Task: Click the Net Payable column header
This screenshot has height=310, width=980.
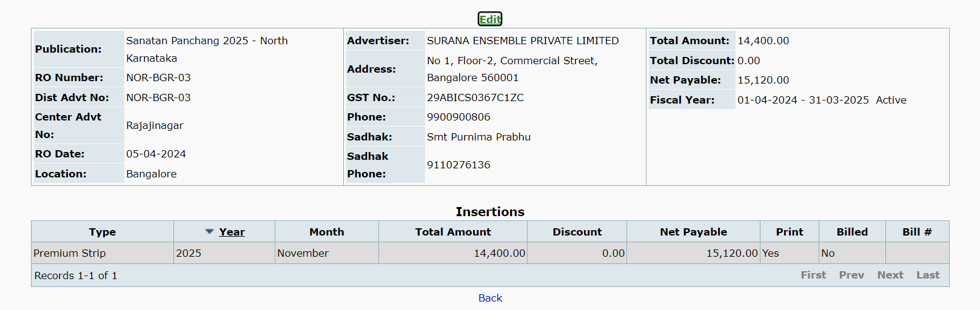Action: pyautogui.click(x=693, y=232)
